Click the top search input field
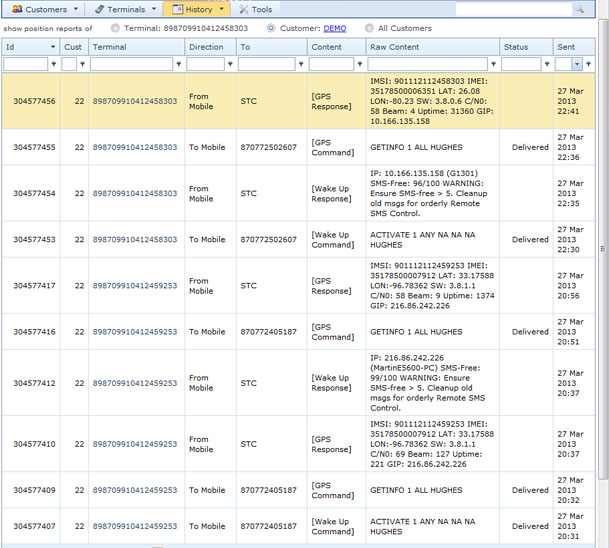Screen dimensions: 609x548 [513, 9]
